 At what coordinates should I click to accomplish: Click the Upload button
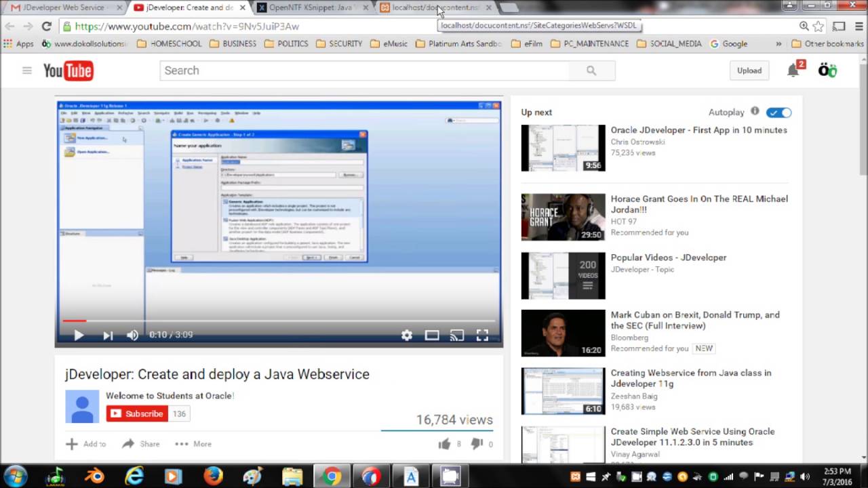[x=749, y=70]
